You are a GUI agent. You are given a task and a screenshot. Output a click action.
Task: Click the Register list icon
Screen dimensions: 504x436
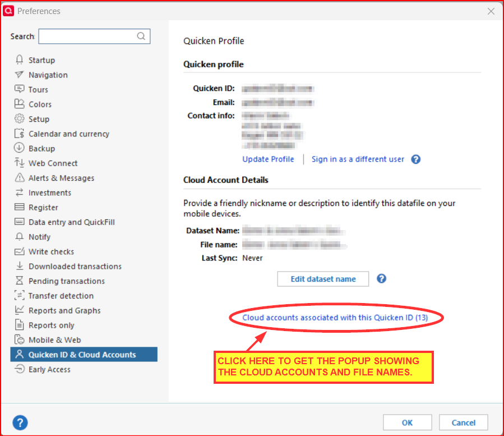(x=19, y=207)
